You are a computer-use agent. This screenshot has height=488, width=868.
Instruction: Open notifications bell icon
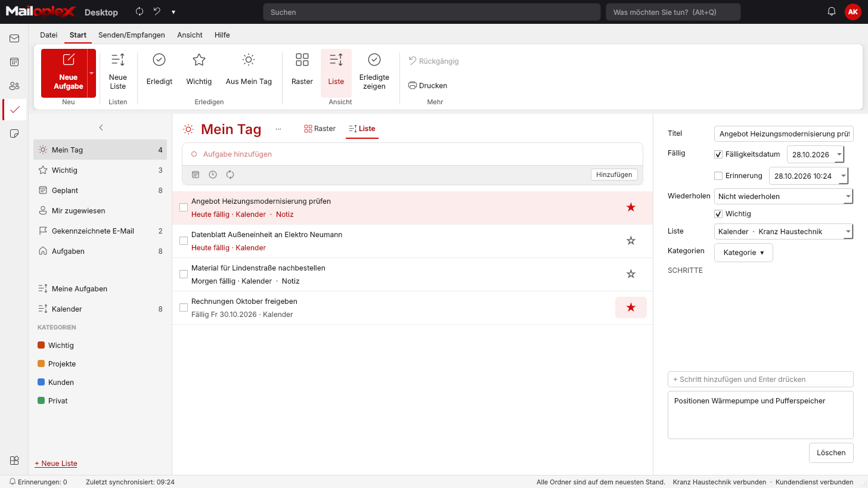pos(832,12)
